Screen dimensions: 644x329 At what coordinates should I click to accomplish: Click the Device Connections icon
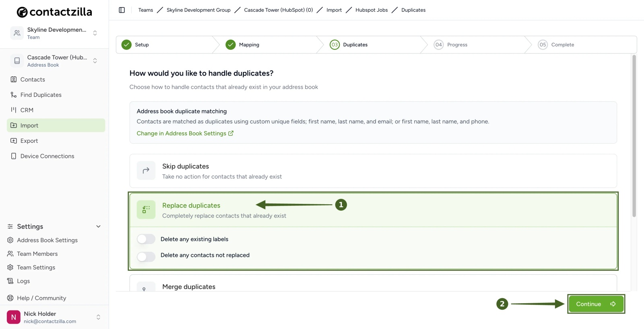14,156
